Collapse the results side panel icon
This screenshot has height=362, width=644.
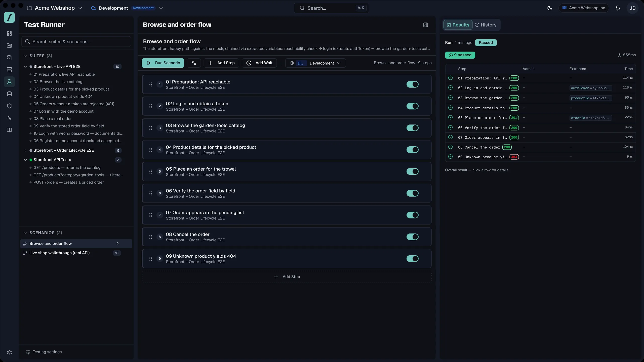pyautogui.click(x=426, y=25)
